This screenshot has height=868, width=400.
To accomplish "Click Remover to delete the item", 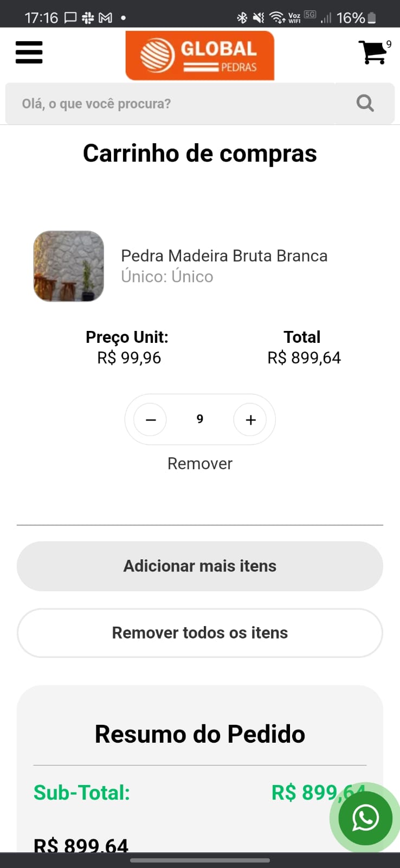I will [x=199, y=463].
